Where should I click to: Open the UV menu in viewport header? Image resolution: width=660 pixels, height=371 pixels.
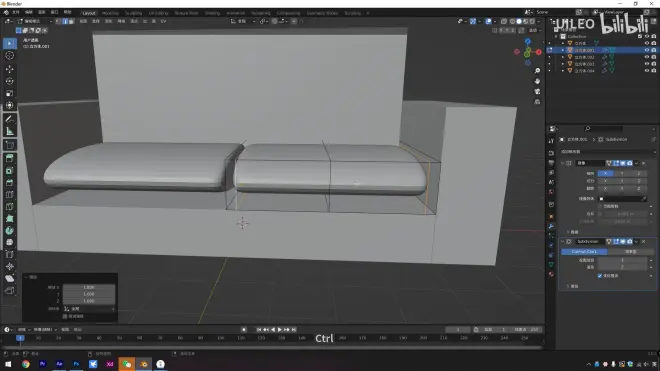tap(163, 21)
